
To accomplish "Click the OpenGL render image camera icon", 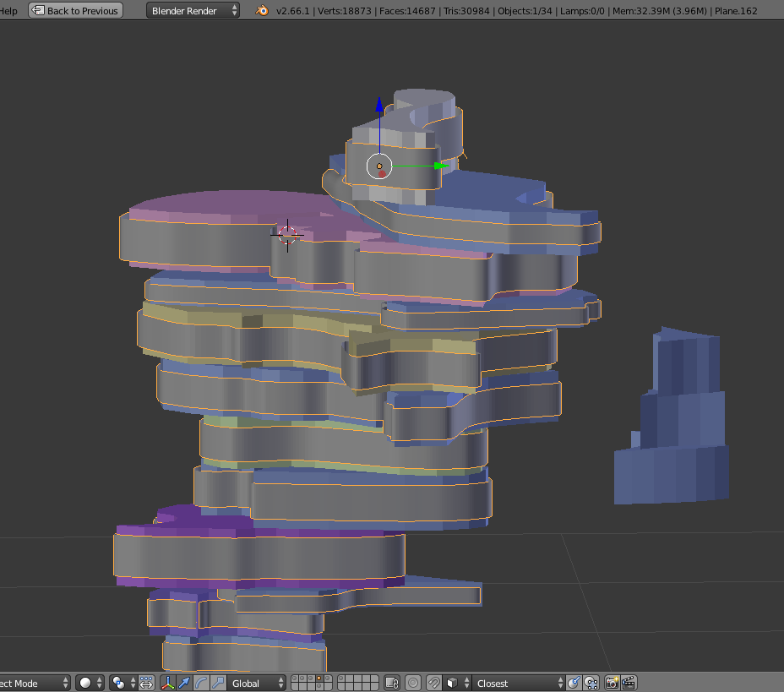I will click(x=612, y=683).
